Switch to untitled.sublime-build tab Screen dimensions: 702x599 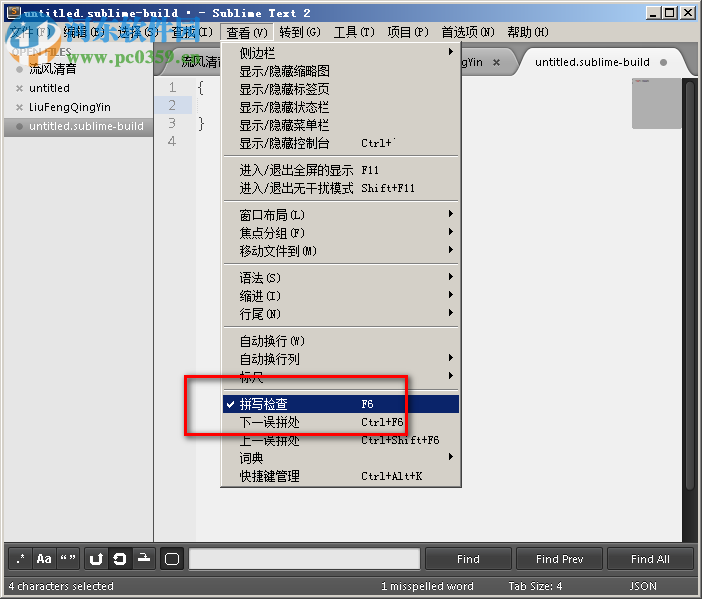pos(592,62)
